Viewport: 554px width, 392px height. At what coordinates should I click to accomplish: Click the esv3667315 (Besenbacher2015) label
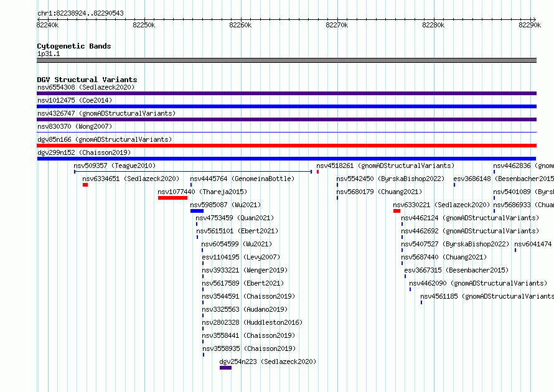456,270
